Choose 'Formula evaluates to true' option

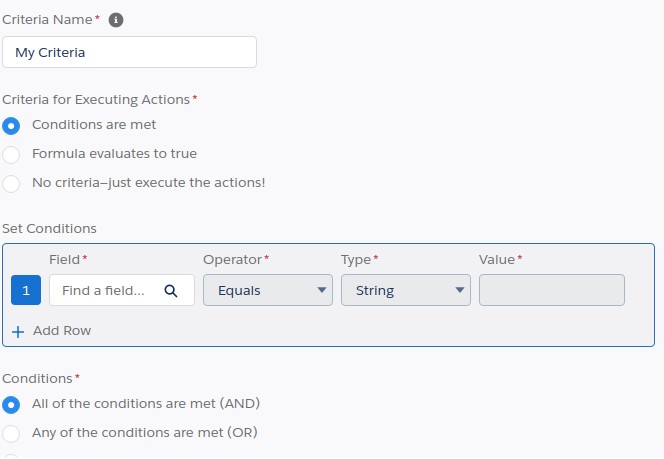11,155
